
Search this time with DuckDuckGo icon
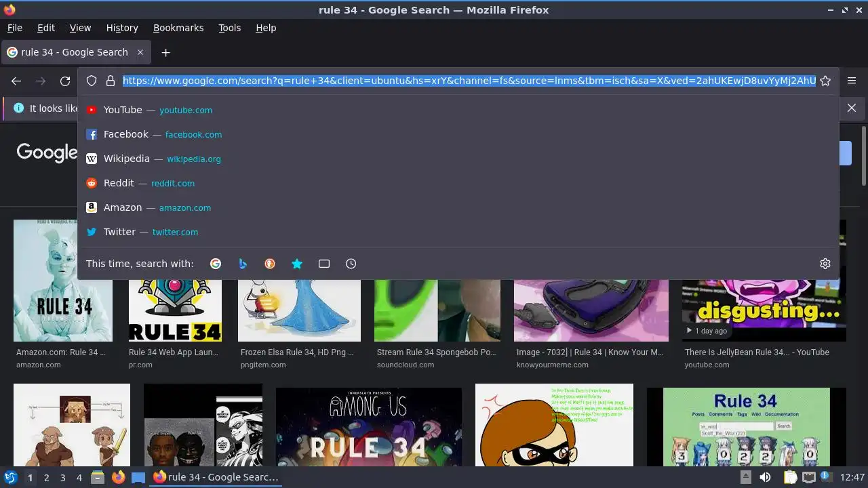[x=270, y=264]
